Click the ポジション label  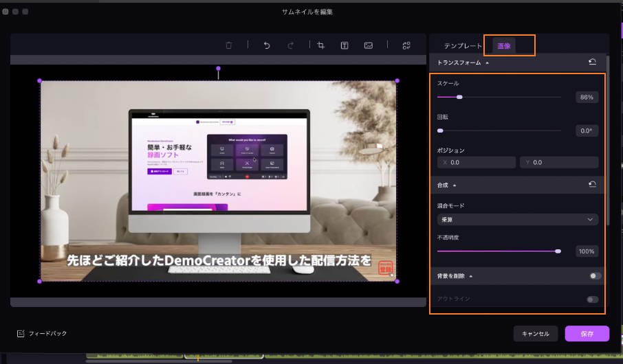coord(450,150)
